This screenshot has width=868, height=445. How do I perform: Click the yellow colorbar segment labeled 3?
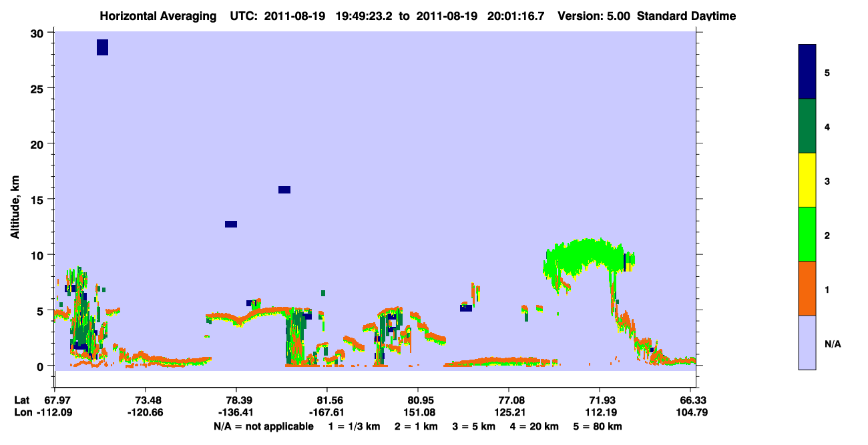807,180
